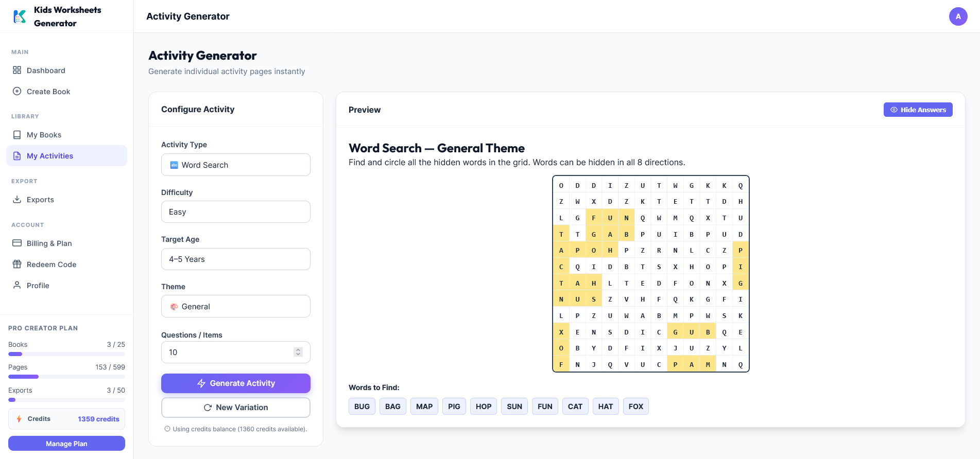
Task: Click the New Variation button
Action: pyautogui.click(x=236, y=407)
